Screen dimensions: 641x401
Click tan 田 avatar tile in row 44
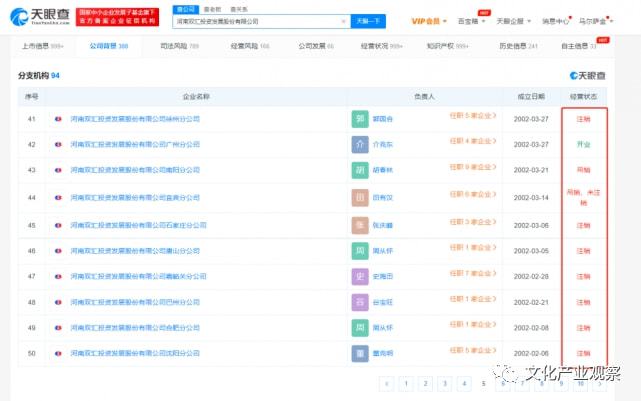360,197
